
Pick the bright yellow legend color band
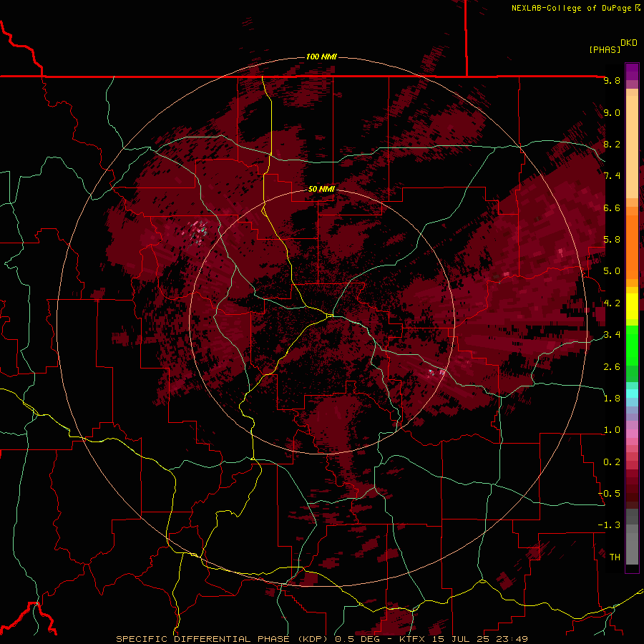[x=632, y=306]
